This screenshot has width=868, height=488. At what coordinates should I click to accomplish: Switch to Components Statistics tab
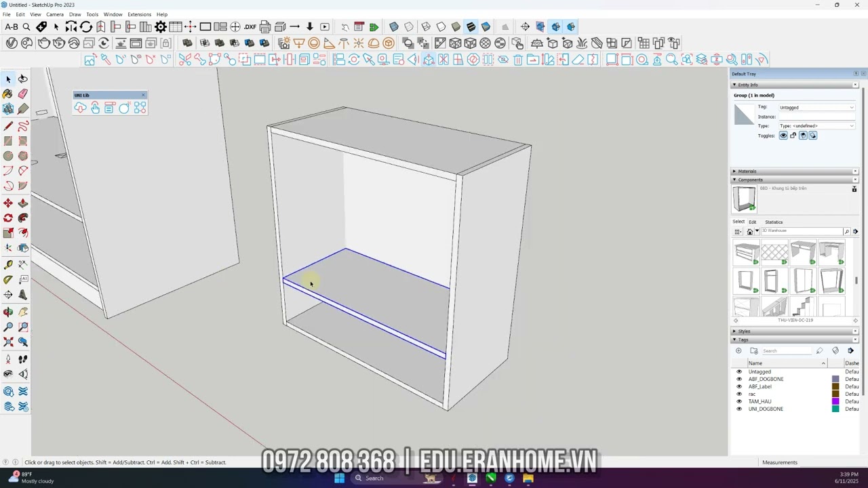pos(774,222)
